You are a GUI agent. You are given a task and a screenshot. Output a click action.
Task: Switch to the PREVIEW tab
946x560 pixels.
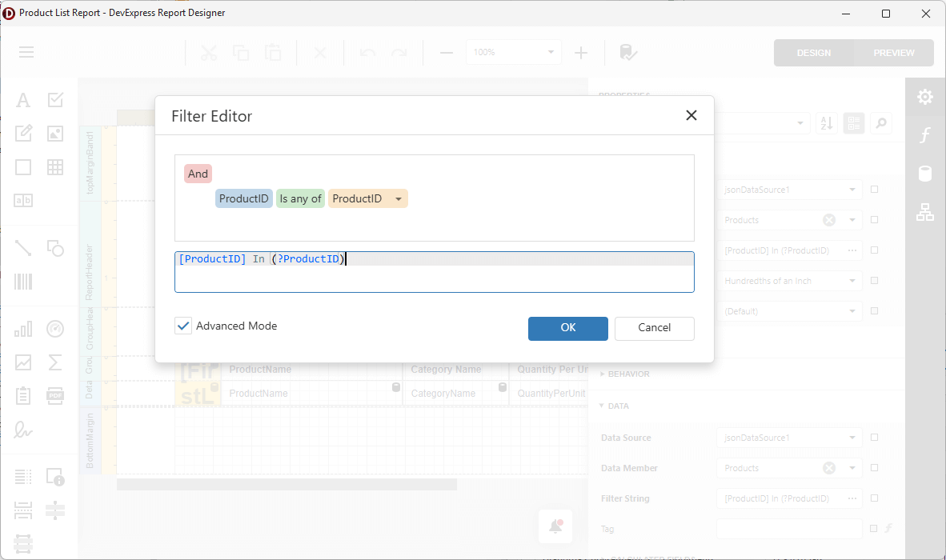893,52
